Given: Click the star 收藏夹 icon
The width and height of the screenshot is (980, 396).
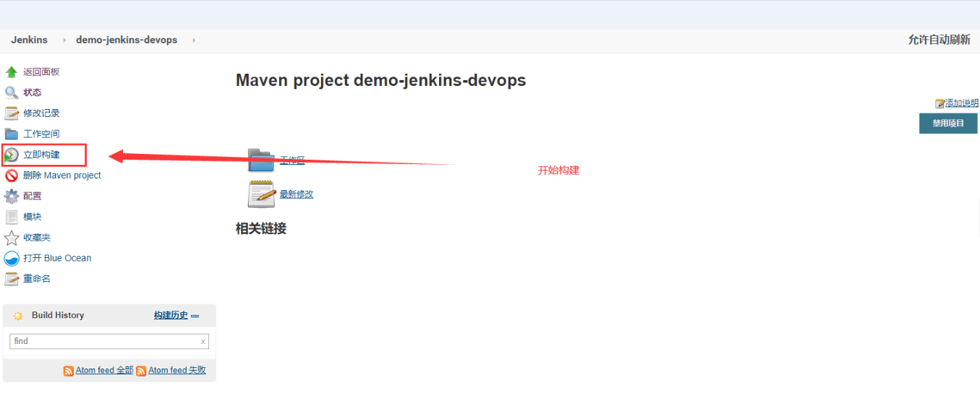Looking at the screenshot, I should 12,238.
